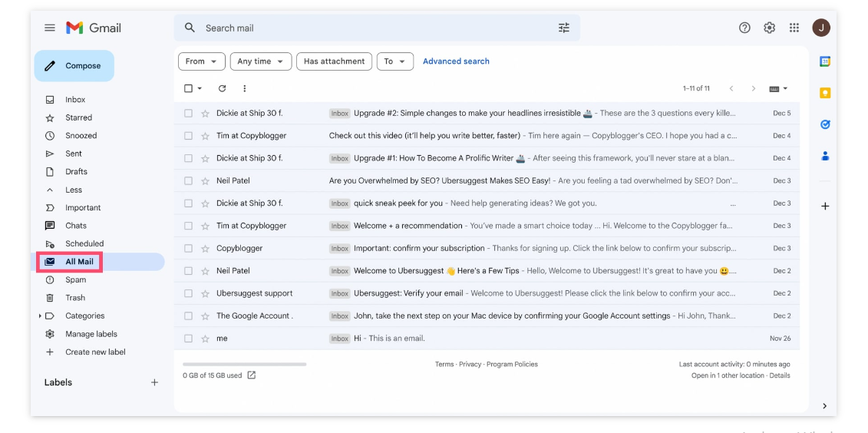Star the email from me
Image resolution: width=868 pixels, height=433 pixels.
coord(206,339)
